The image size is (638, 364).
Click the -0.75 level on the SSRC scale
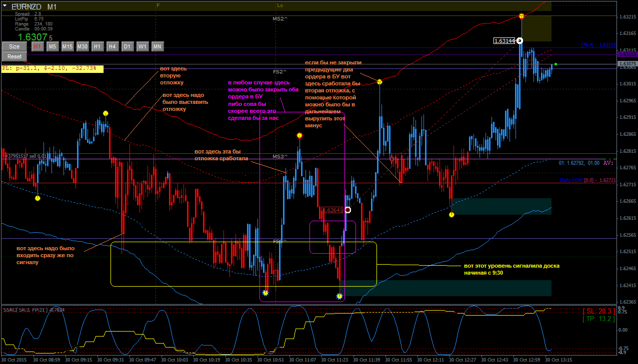pyautogui.click(x=623, y=348)
